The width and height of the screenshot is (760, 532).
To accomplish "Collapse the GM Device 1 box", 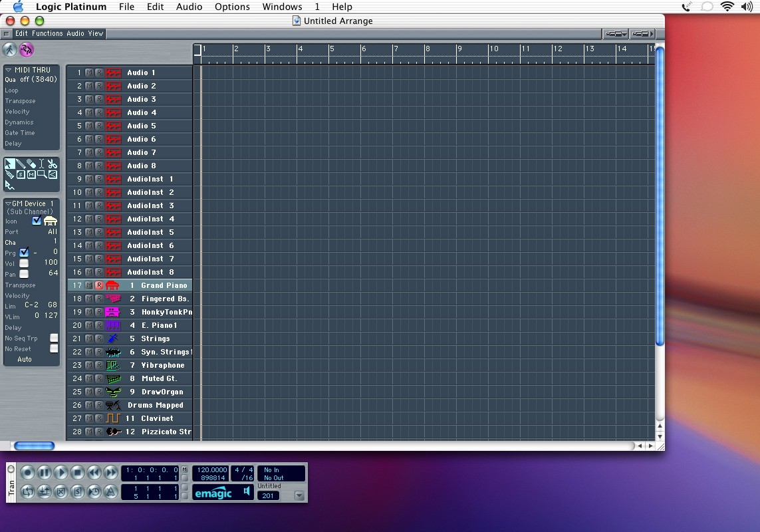I will (9, 203).
